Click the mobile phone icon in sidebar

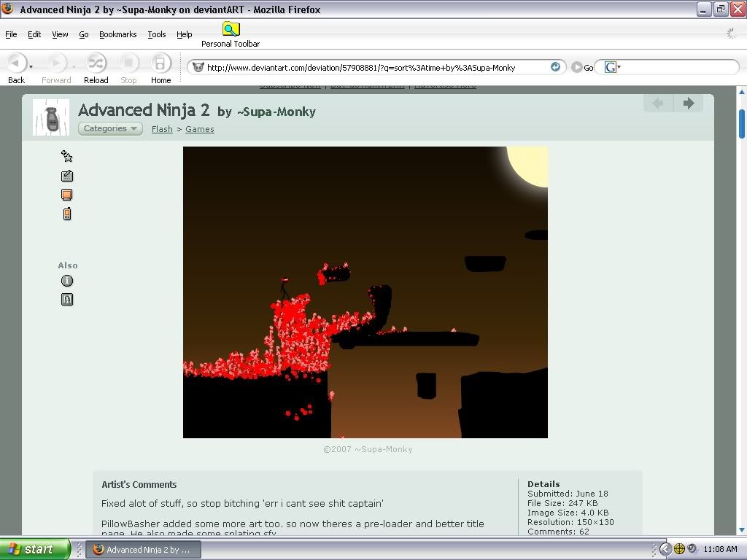coord(66,214)
